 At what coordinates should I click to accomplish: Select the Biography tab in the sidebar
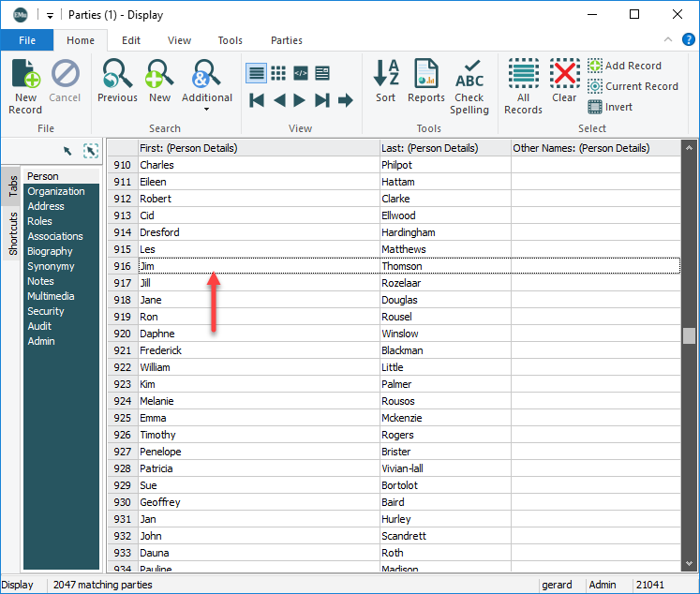pyautogui.click(x=50, y=251)
